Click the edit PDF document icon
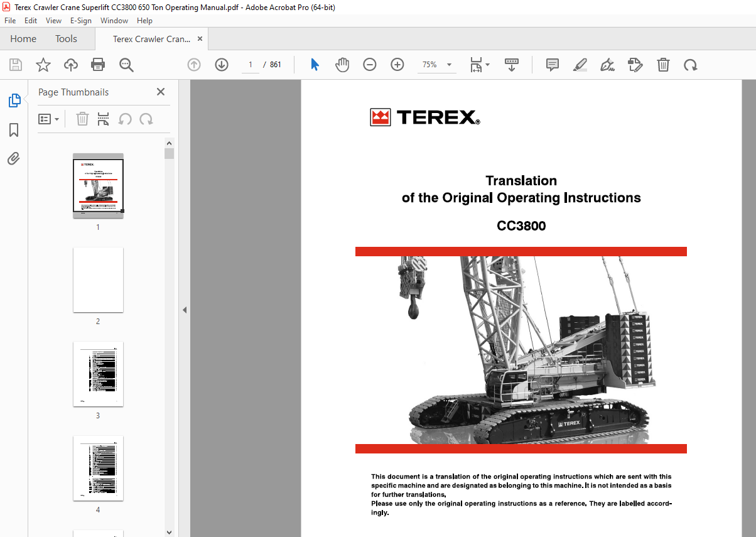The height and width of the screenshot is (537, 756). pos(635,65)
